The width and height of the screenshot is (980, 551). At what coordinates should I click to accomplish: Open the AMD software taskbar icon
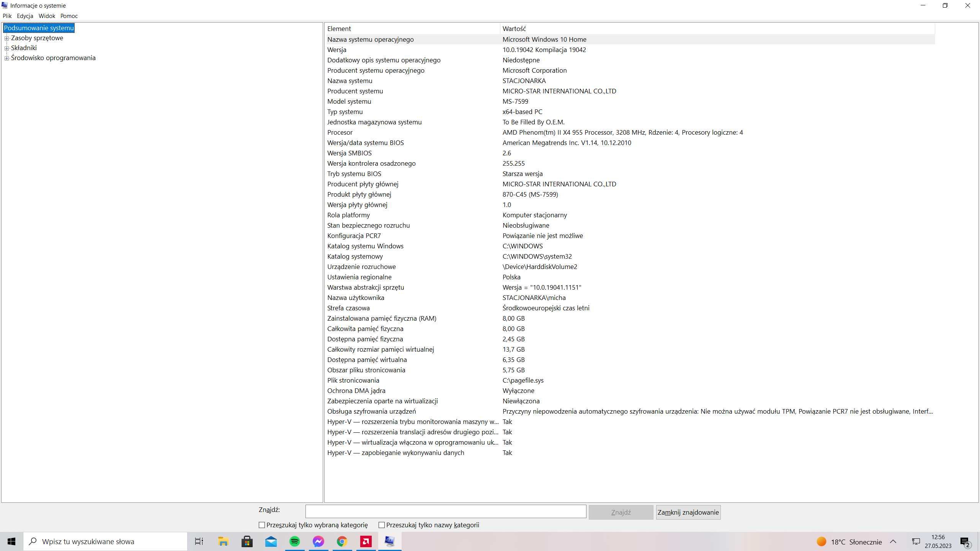pyautogui.click(x=366, y=541)
